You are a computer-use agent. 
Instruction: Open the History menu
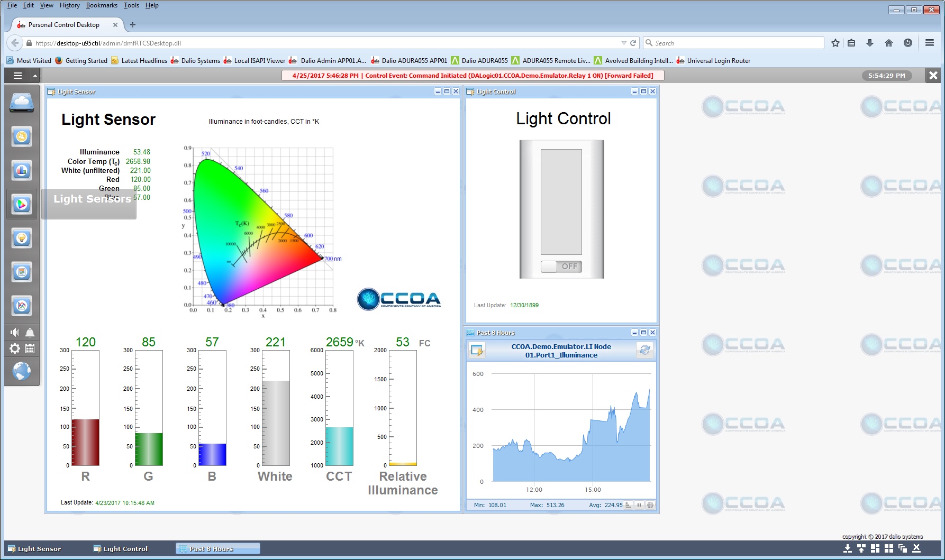point(69,5)
